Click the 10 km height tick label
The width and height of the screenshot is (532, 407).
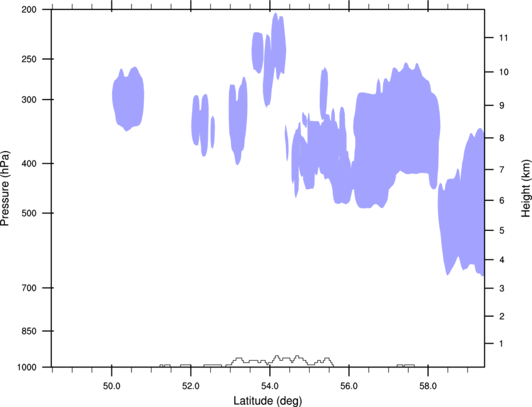click(x=504, y=72)
